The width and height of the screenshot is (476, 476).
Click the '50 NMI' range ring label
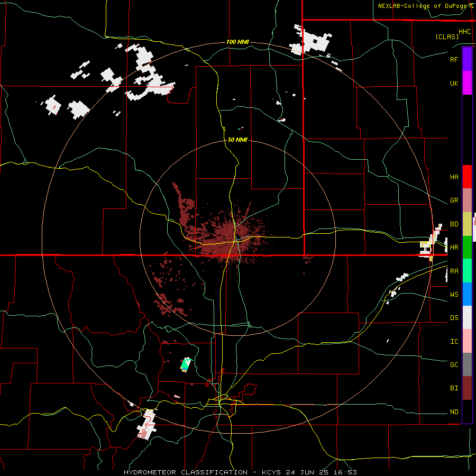(x=237, y=140)
